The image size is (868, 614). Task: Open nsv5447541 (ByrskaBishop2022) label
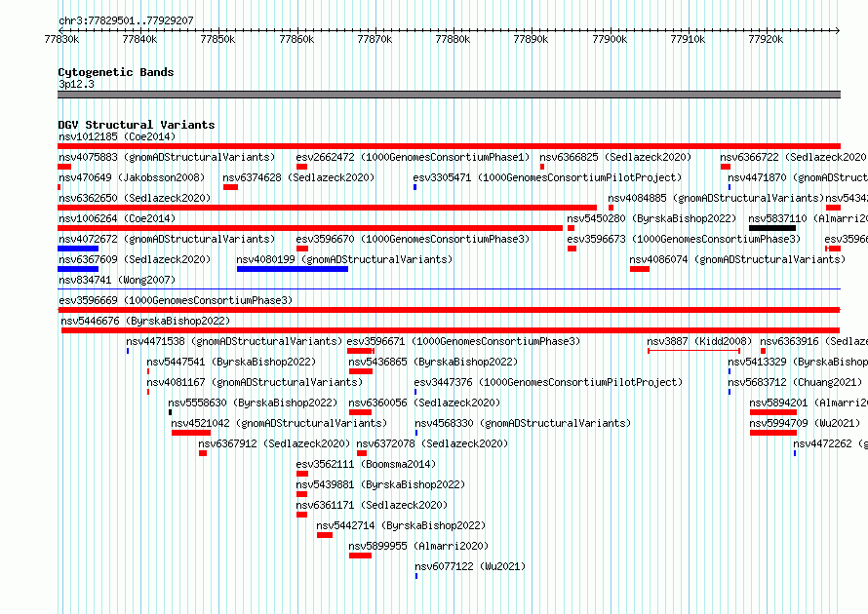click(x=231, y=362)
